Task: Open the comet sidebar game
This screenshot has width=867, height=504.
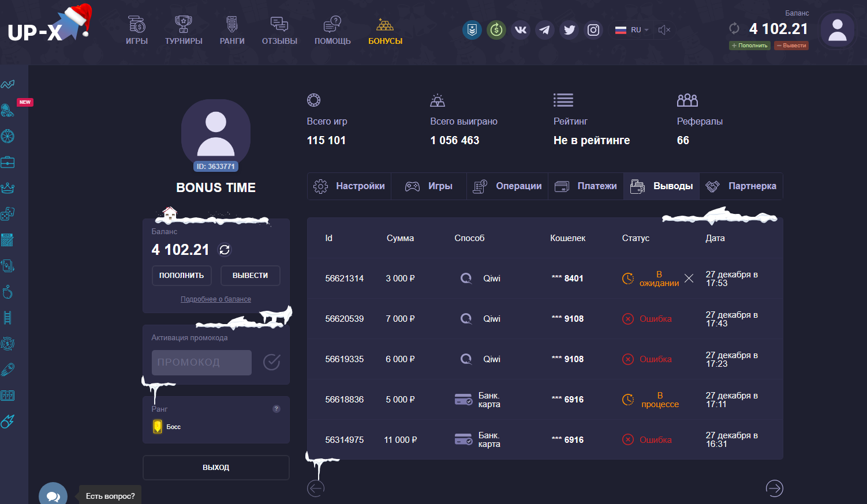Action: (8, 422)
